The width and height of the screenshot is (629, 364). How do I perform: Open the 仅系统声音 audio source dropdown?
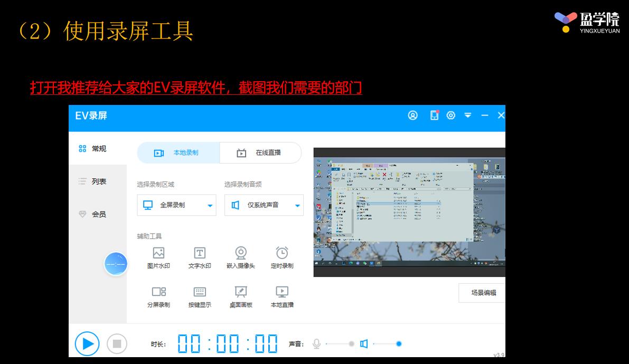(x=296, y=205)
